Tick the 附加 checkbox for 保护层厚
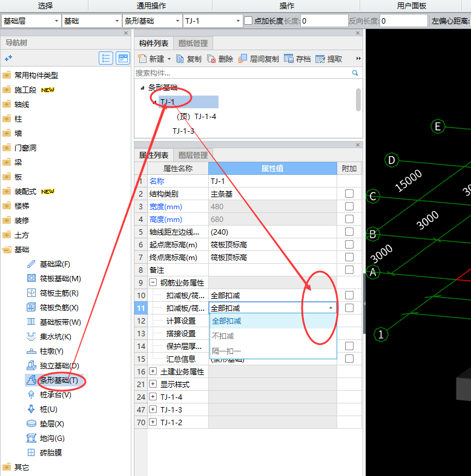This screenshot has height=476, width=471. [x=349, y=346]
